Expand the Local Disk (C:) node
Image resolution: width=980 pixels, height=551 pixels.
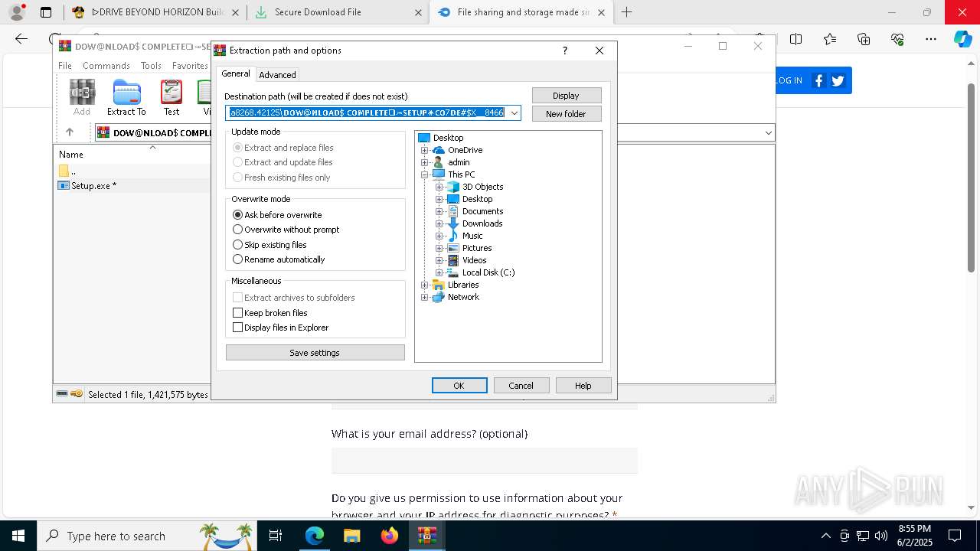(x=439, y=272)
